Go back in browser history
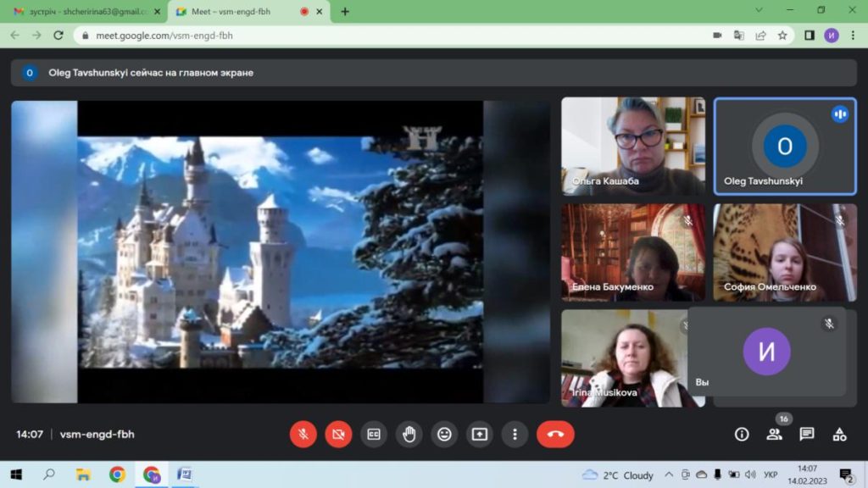Image resolution: width=868 pixels, height=488 pixels. point(15,36)
